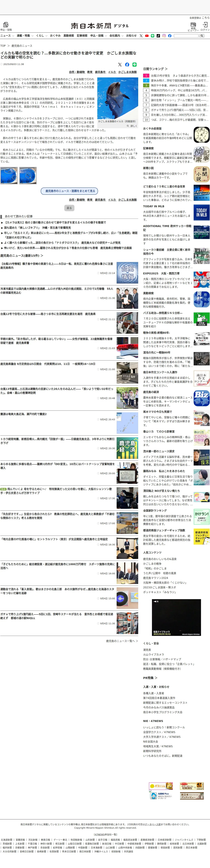Open 国も認めた「美しいゴキブリ」related article
210x868 pixels.
coord(37,228)
